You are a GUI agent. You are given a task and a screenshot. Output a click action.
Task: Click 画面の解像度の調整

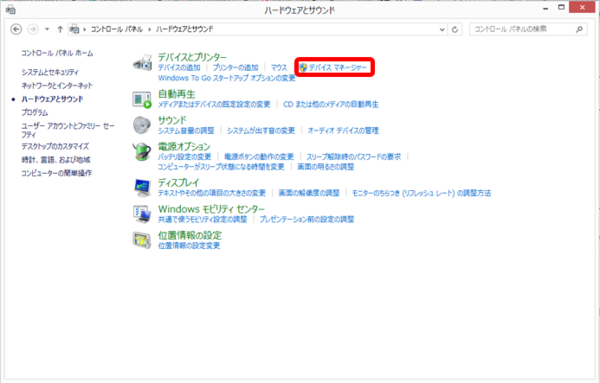tap(309, 193)
